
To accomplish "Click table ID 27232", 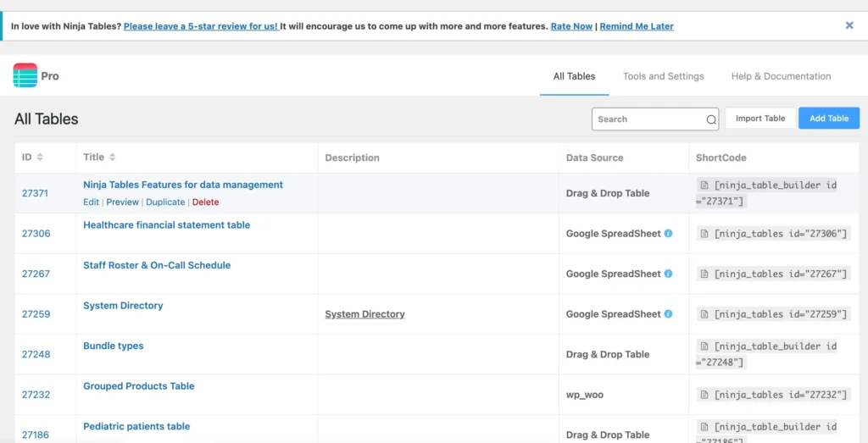I will tap(36, 395).
